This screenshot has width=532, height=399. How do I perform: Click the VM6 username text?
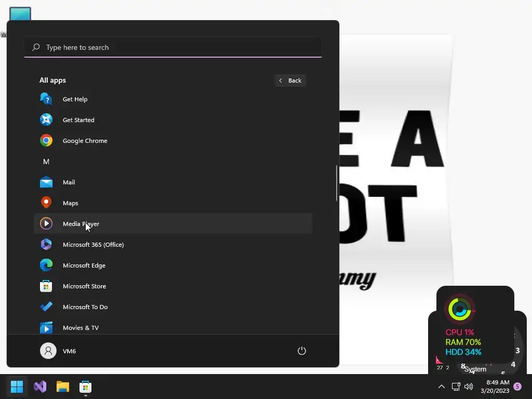tap(69, 351)
